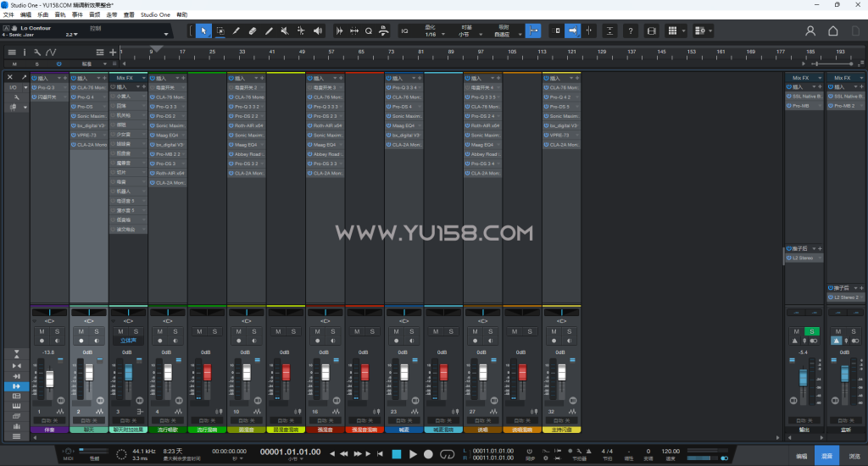Show automation curve icon
This screenshot has height=466, width=868.
click(x=51, y=52)
